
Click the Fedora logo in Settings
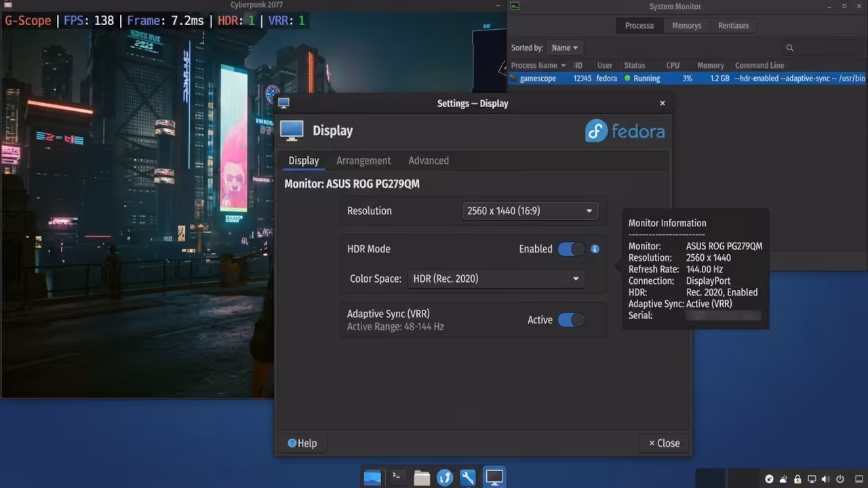[x=625, y=131]
